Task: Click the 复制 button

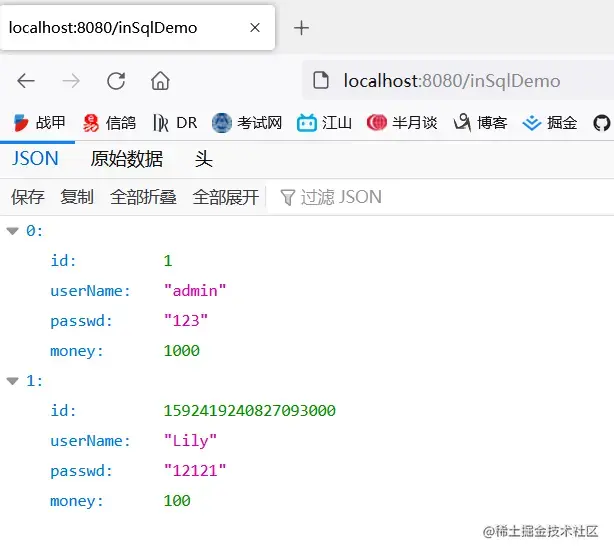Action: [77, 197]
